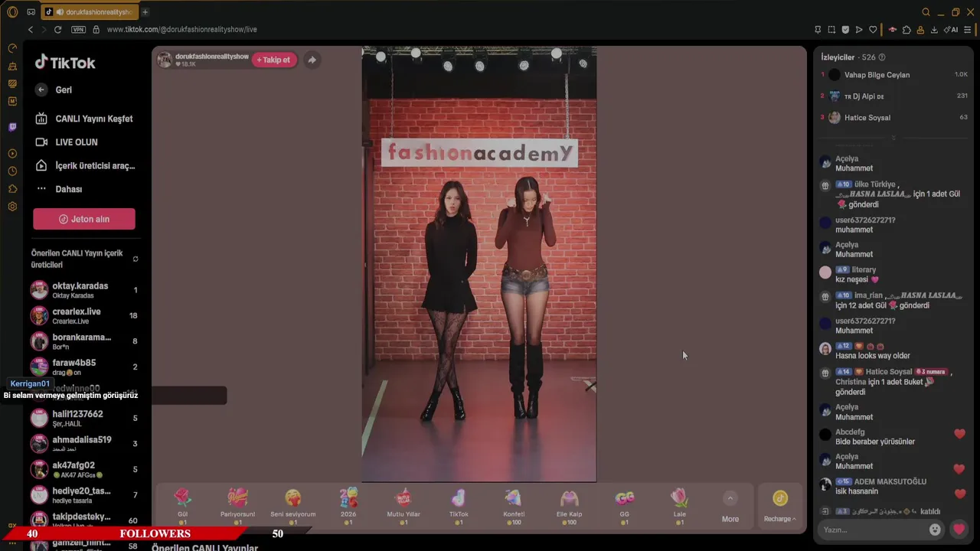Send the GG gift
The image size is (980, 551).
[624, 506]
